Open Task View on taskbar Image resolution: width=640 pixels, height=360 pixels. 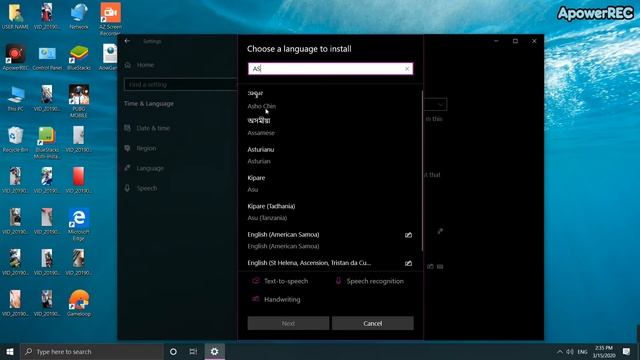(x=193, y=351)
